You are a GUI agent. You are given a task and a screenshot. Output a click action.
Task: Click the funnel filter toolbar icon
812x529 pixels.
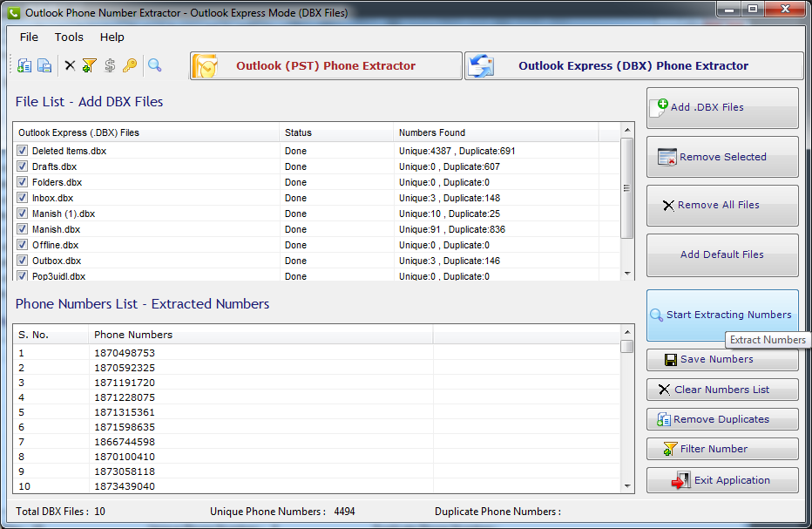[x=89, y=65]
